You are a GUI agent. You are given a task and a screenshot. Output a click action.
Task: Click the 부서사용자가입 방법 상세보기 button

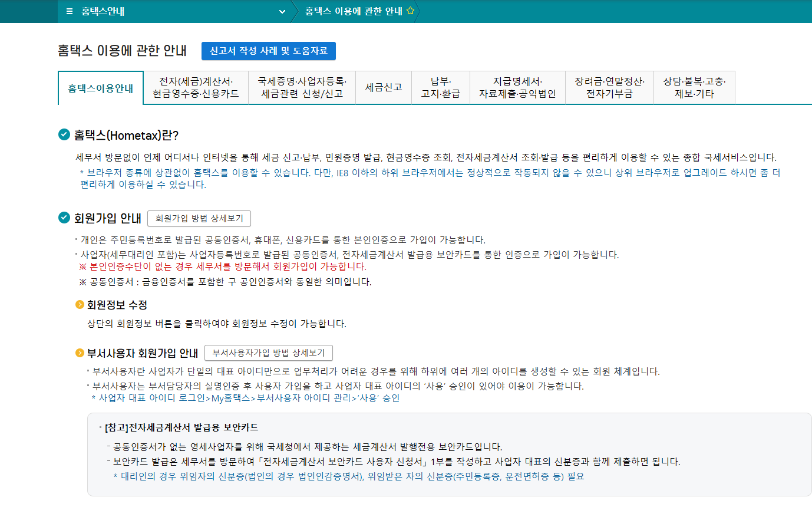269,353
